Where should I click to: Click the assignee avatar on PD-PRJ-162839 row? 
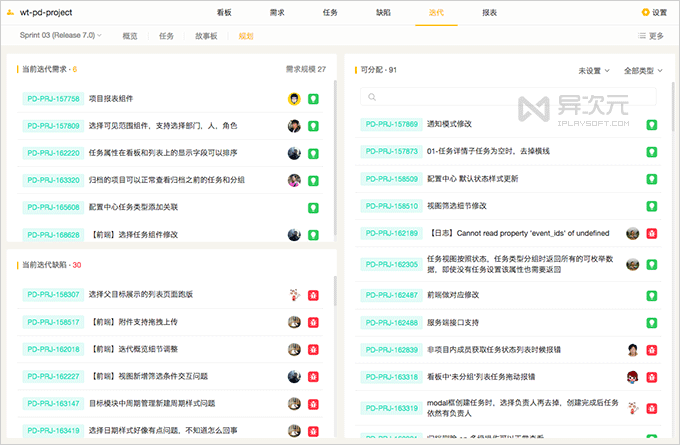[x=633, y=350]
